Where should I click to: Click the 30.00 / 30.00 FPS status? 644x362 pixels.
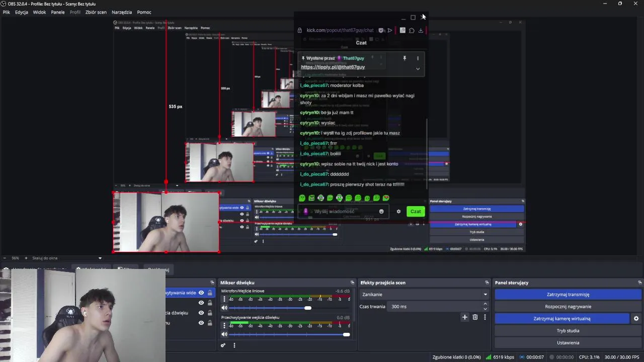pyautogui.click(x=622, y=357)
